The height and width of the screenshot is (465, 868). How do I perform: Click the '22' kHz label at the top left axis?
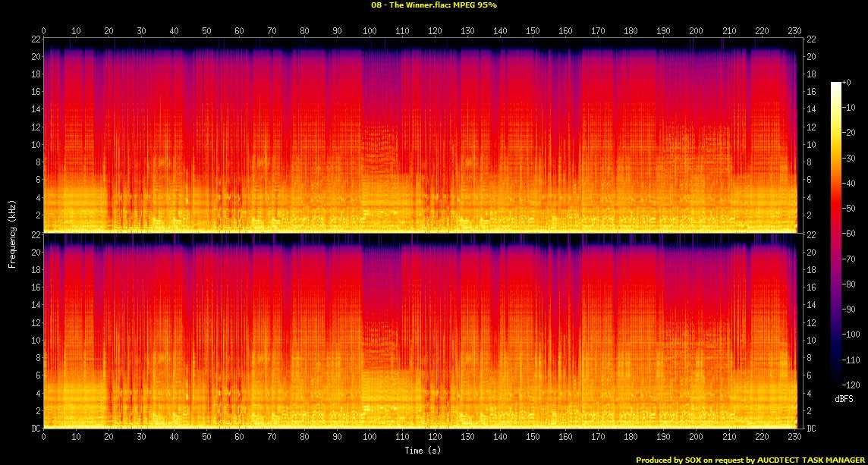click(34, 39)
